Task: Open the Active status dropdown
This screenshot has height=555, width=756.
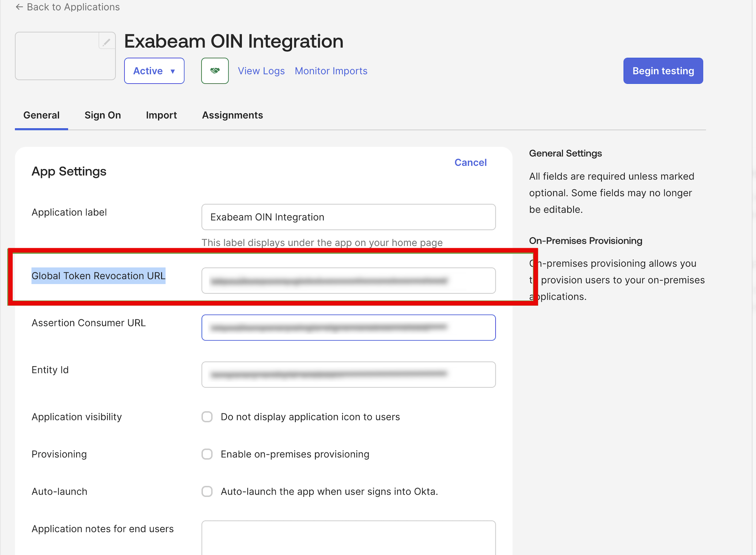Action: (154, 71)
